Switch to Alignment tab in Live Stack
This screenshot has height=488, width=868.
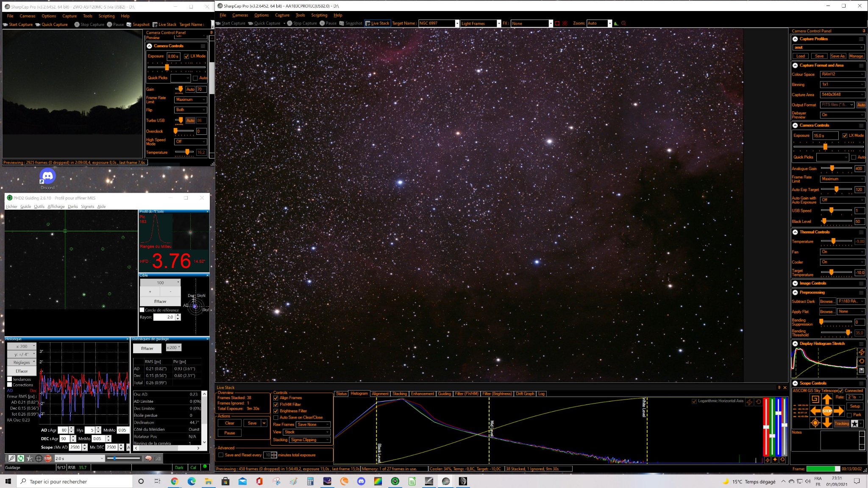(380, 394)
